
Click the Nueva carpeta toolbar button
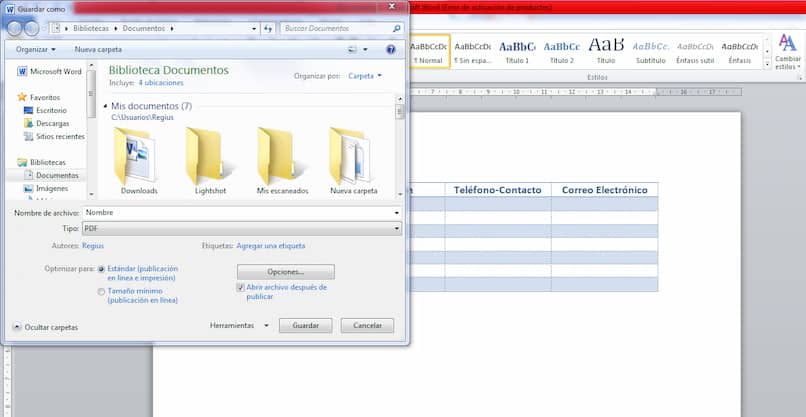[x=98, y=49]
